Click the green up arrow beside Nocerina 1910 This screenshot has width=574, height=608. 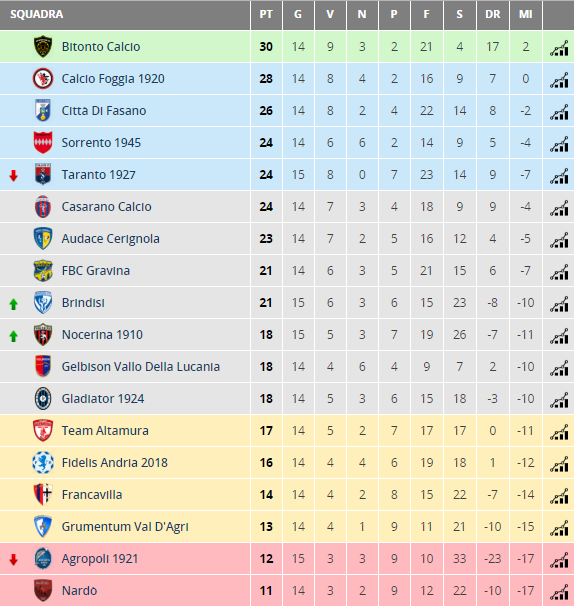click(14, 336)
